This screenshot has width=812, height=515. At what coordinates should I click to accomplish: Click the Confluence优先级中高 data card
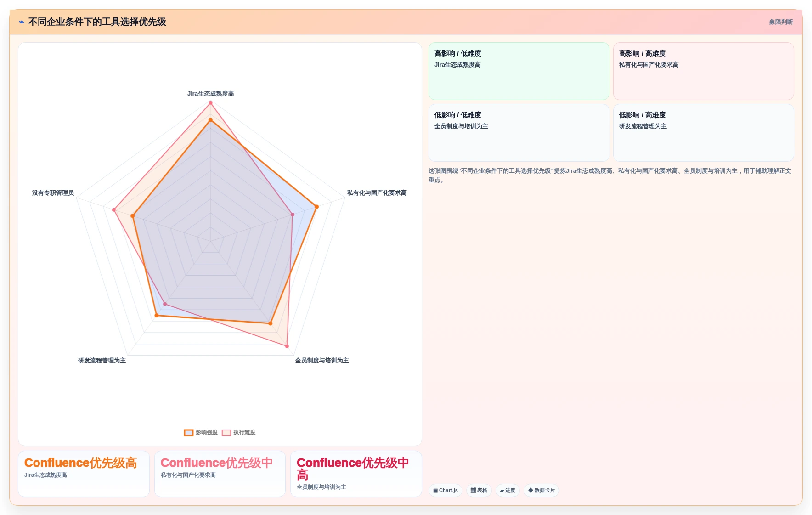(x=356, y=474)
